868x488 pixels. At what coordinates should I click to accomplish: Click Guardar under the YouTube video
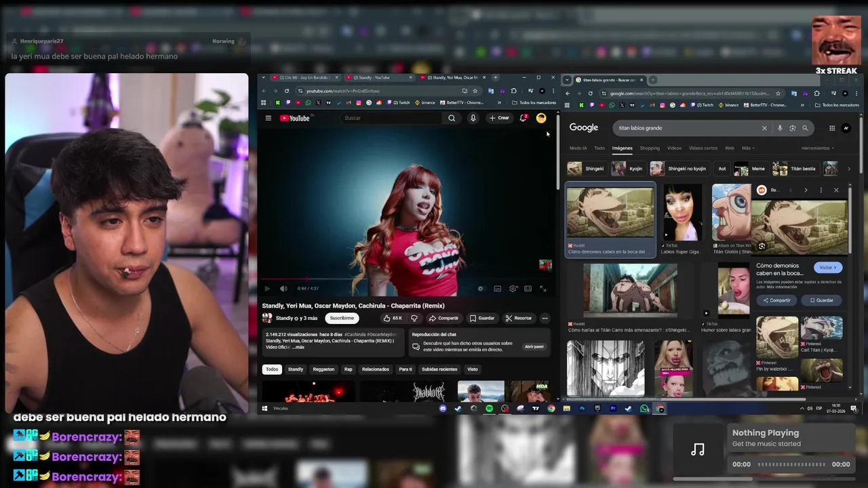click(482, 318)
